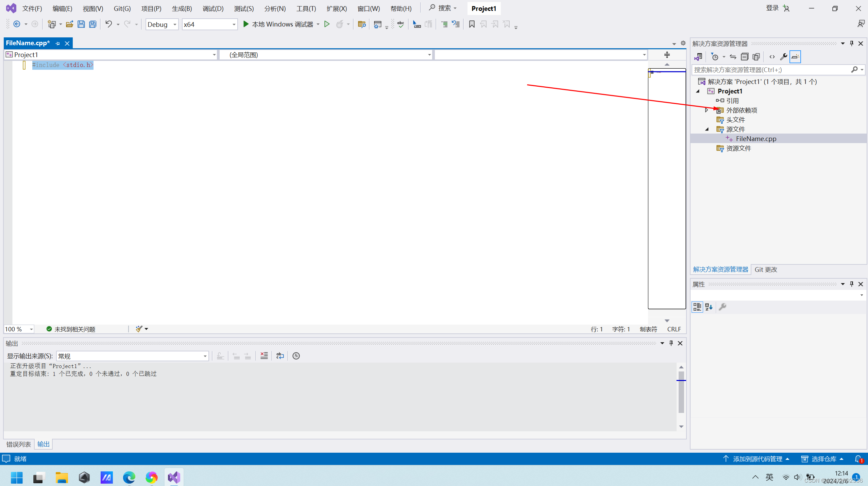Click the Undo icon in the toolbar
The height and width of the screenshot is (486, 868).
point(108,24)
